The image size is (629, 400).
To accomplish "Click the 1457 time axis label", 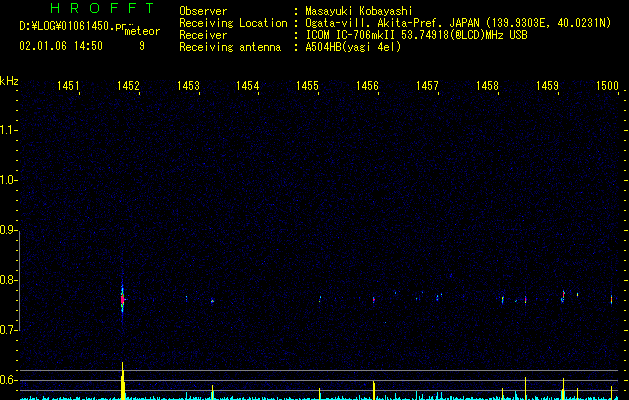I will 427,85.
